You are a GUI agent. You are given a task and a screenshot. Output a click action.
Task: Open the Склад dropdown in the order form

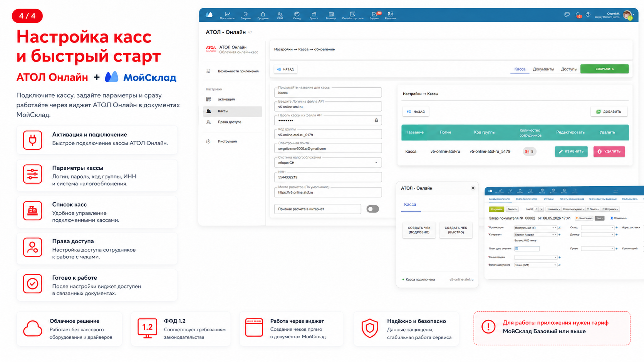[597, 228]
